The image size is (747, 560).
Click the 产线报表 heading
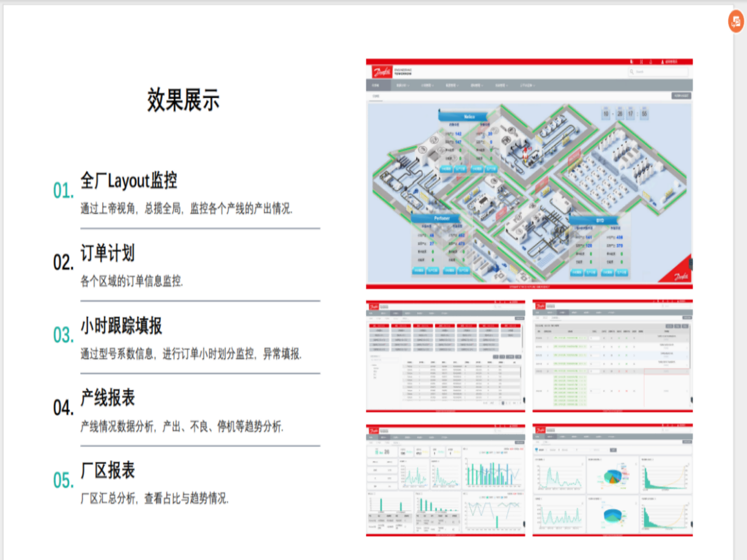click(107, 398)
